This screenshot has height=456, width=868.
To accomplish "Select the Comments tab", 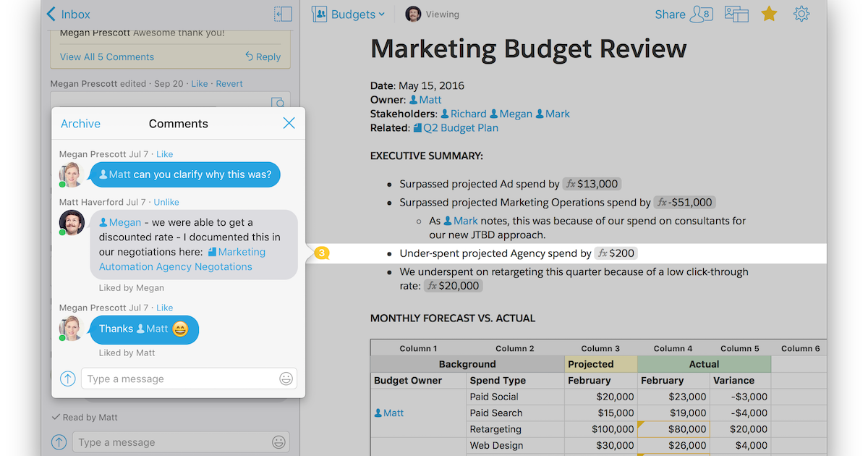I will (178, 123).
